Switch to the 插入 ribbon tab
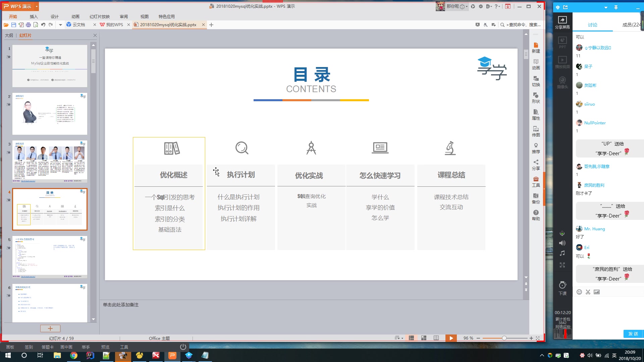The width and height of the screenshot is (644, 362). [34, 16]
